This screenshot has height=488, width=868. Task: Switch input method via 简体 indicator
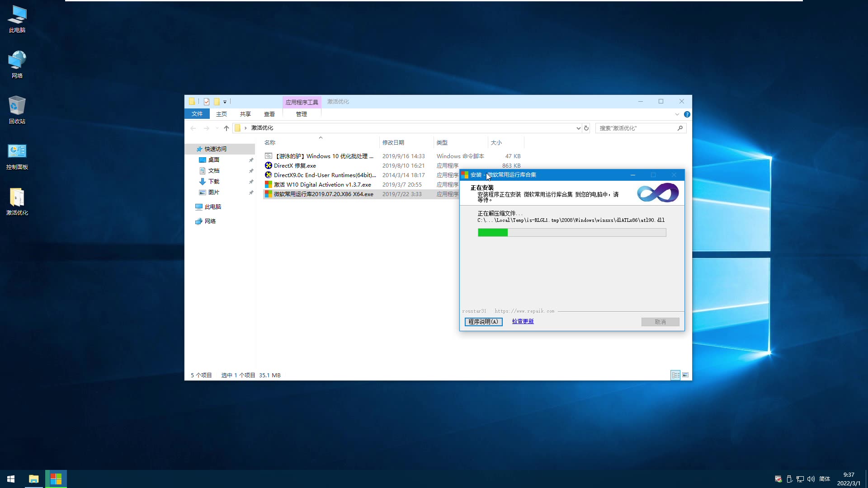point(825,479)
